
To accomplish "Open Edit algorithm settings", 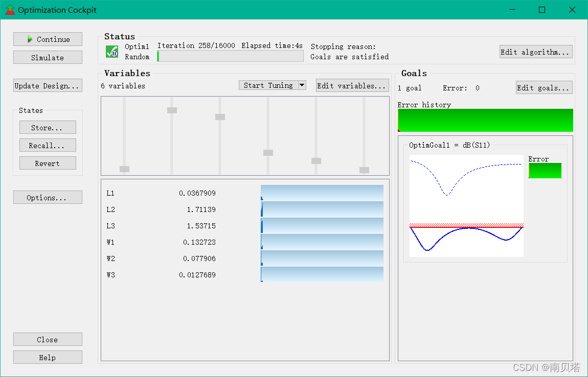I will pyautogui.click(x=536, y=52).
